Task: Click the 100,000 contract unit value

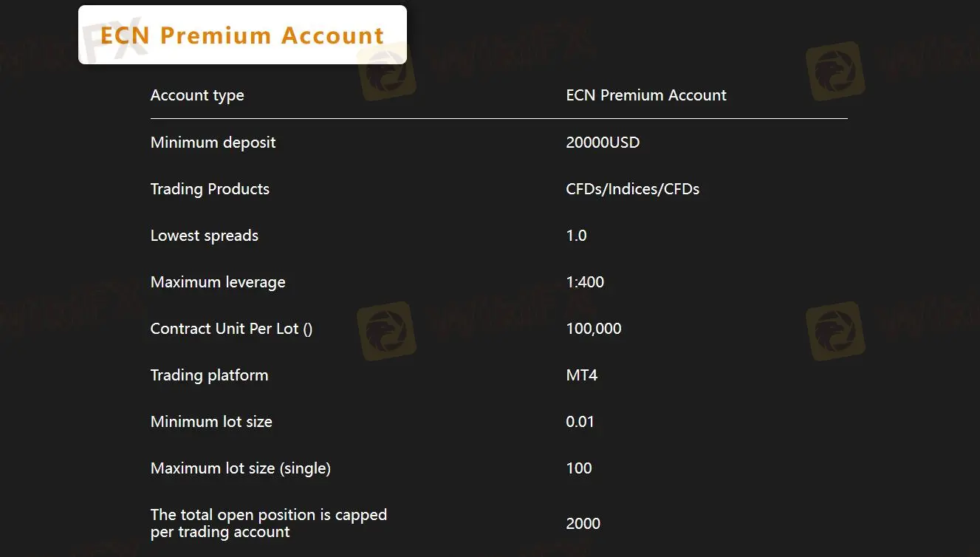Action: coord(594,329)
